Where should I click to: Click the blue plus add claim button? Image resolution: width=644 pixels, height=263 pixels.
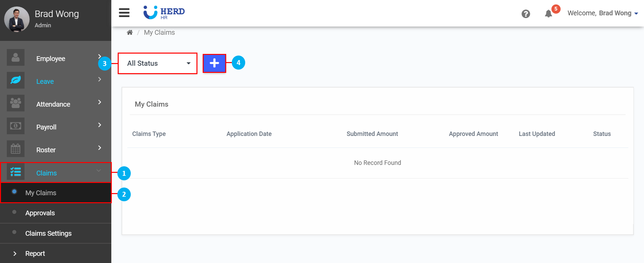(x=214, y=63)
